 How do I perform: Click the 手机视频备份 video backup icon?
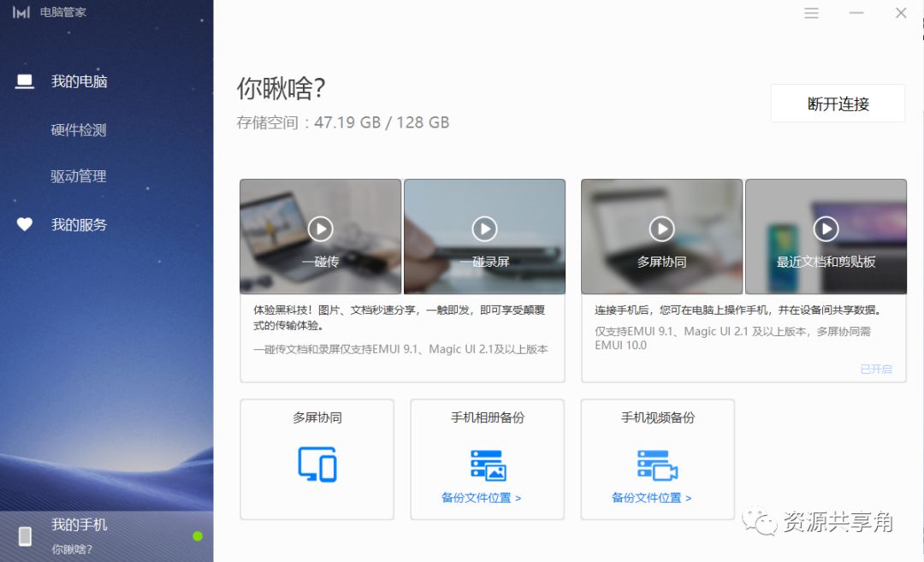pyautogui.click(x=658, y=465)
